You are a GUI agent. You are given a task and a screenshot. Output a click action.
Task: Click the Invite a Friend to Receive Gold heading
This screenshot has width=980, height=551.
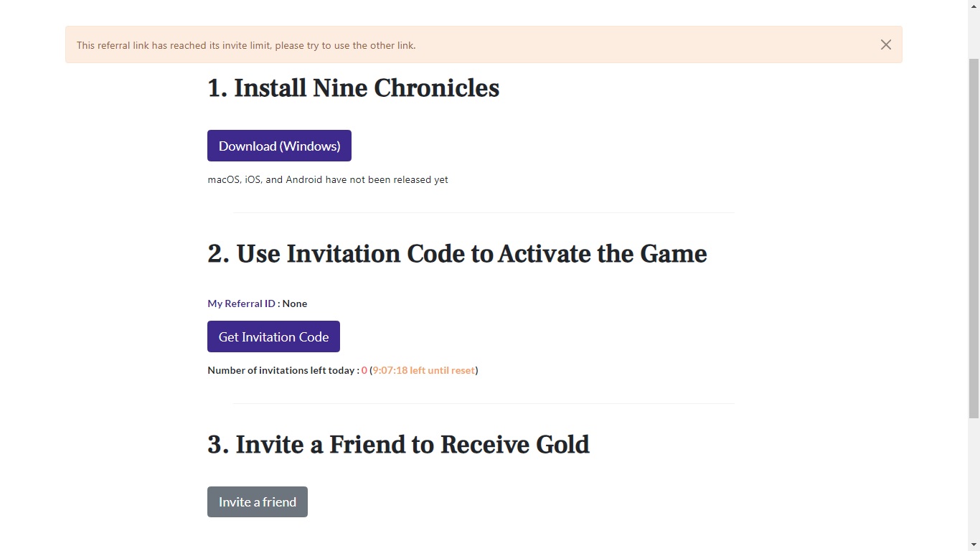coord(398,445)
